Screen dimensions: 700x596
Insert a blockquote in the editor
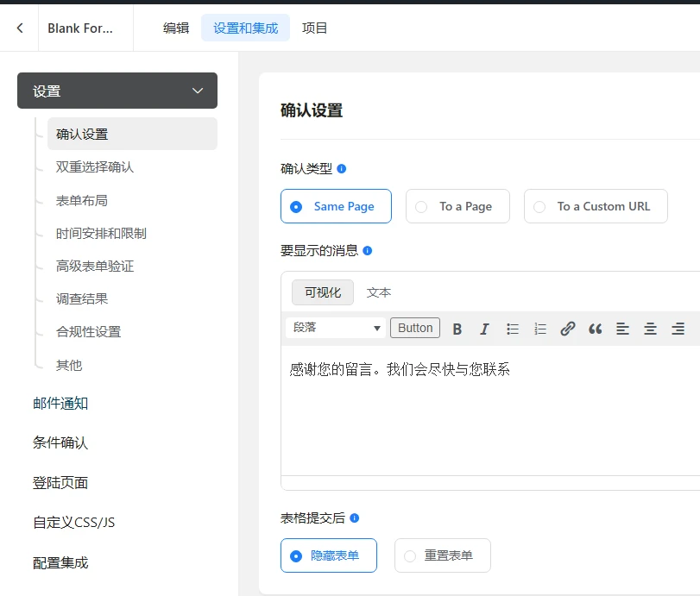[x=595, y=328]
